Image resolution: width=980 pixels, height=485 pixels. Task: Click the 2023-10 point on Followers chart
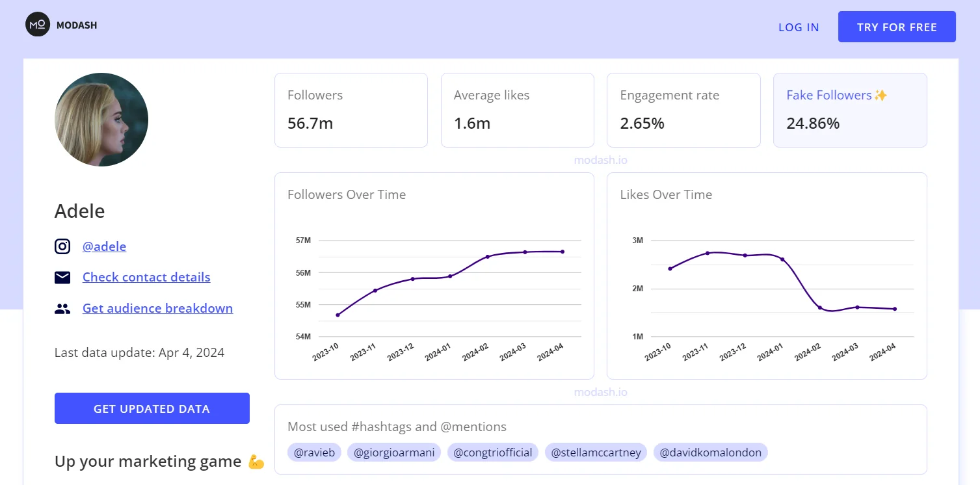[x=338, y=315]
